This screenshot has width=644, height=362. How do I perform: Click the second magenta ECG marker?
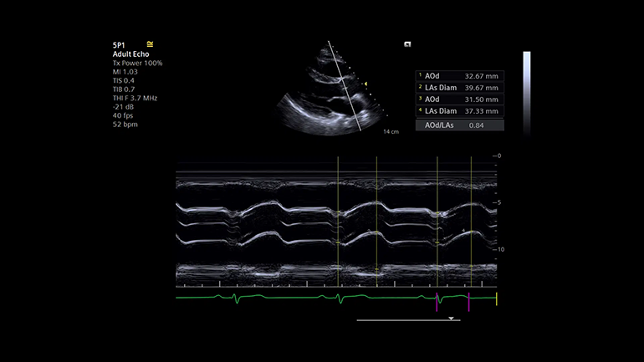pos(469,302)
